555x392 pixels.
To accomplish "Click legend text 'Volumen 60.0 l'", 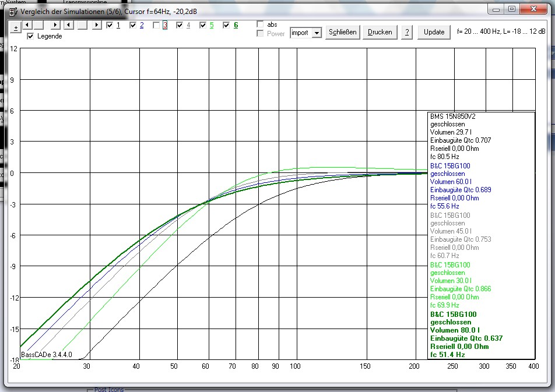I will tap(451, 182).
